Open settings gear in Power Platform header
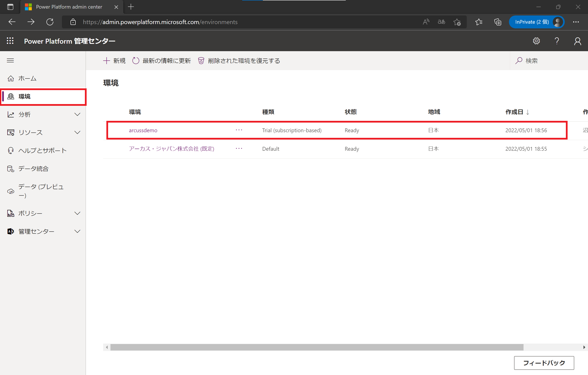This screenshot has width=588, height=375. [536, 41]
